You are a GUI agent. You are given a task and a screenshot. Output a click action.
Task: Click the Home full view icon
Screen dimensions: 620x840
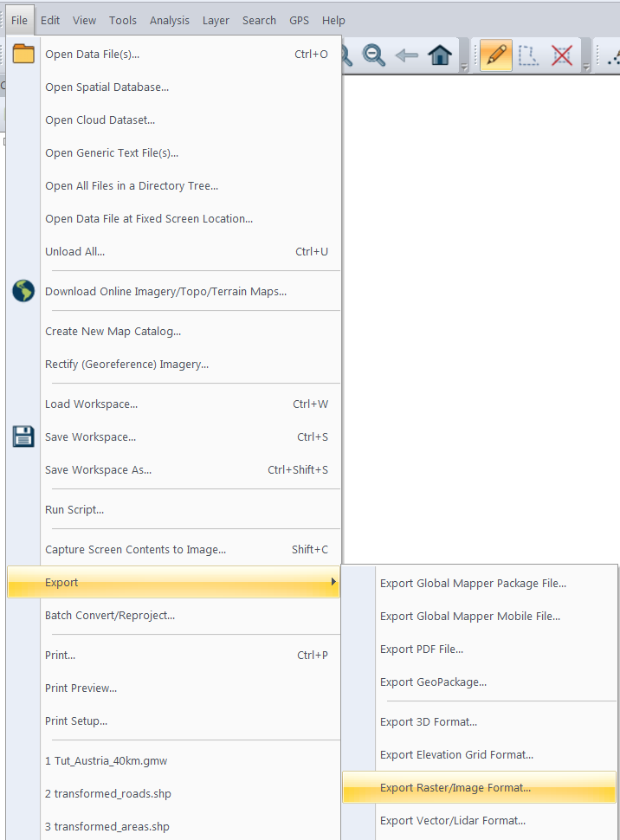(x=440, y=55)
